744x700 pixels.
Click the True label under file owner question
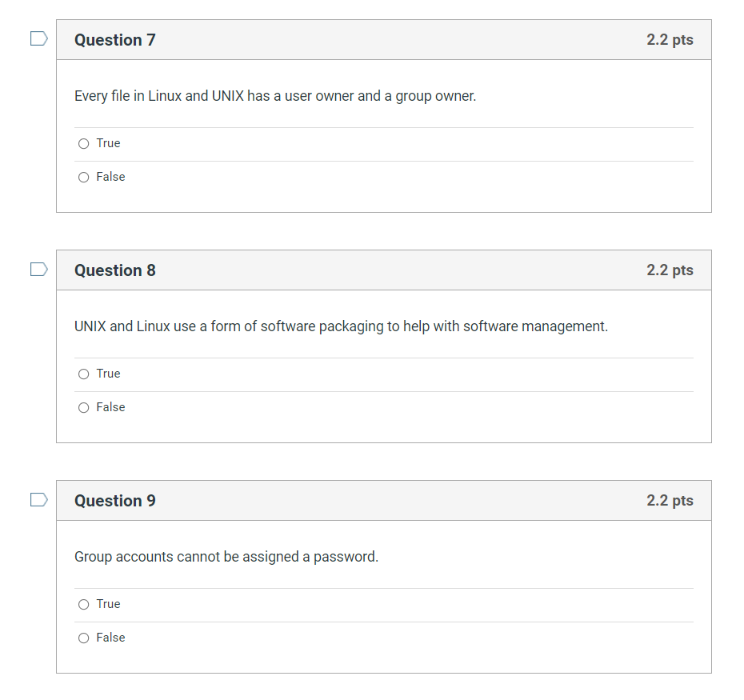108,143
